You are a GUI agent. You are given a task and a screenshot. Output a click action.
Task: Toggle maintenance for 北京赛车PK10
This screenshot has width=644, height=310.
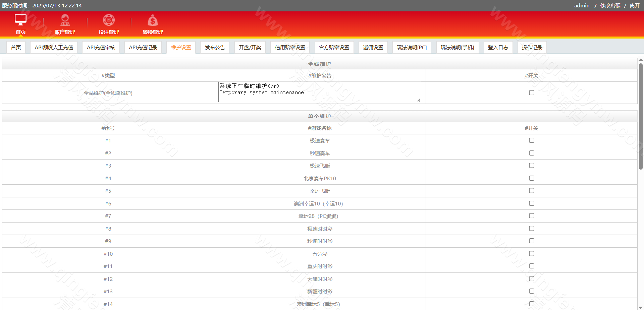(532, 178)
